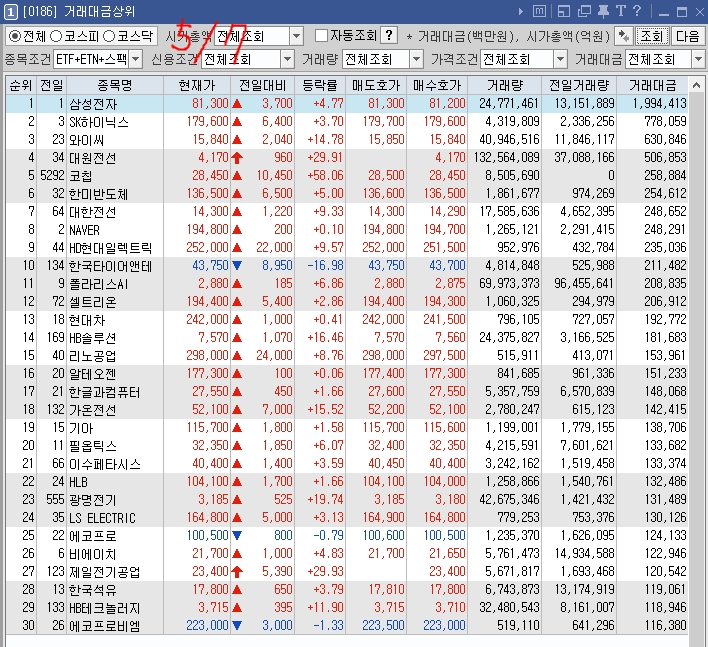Screen dimensions: 708x647
Task: Select the 필옵틱스 stock name
Action: [93, 446]
